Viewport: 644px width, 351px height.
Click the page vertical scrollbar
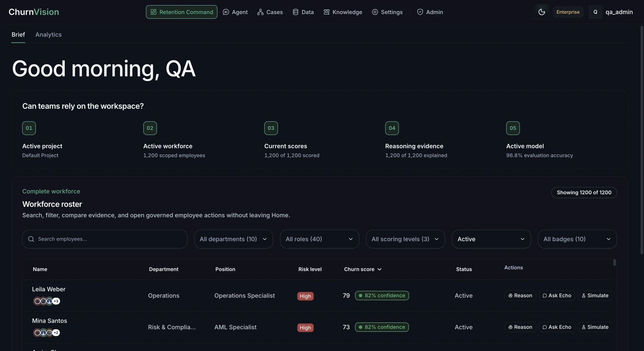point(642,139)
